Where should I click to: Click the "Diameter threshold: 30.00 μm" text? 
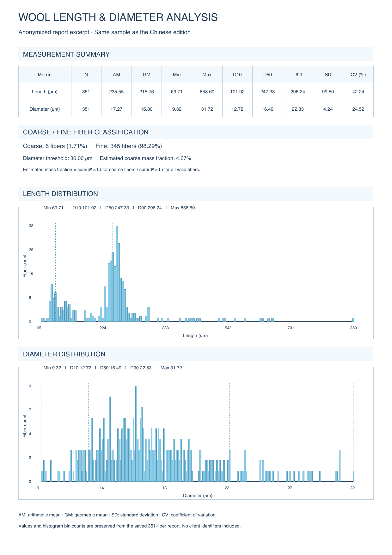pos(58,158)
